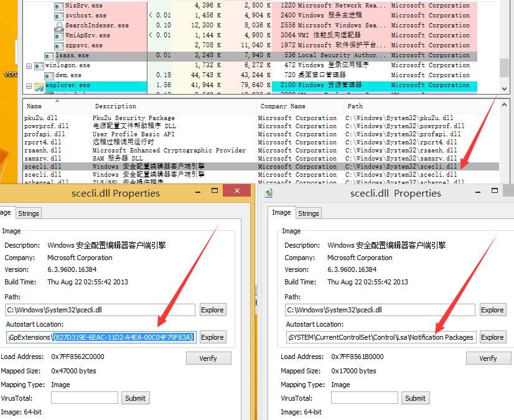Click the process list scroll down arrow
Viewport: 514px width, 420px height.
(x=504, y=88)
